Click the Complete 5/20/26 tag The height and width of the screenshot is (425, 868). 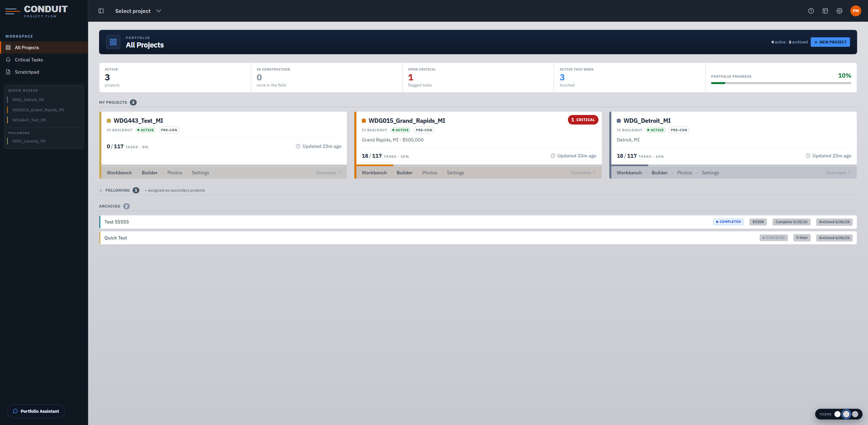pos(791,222)
